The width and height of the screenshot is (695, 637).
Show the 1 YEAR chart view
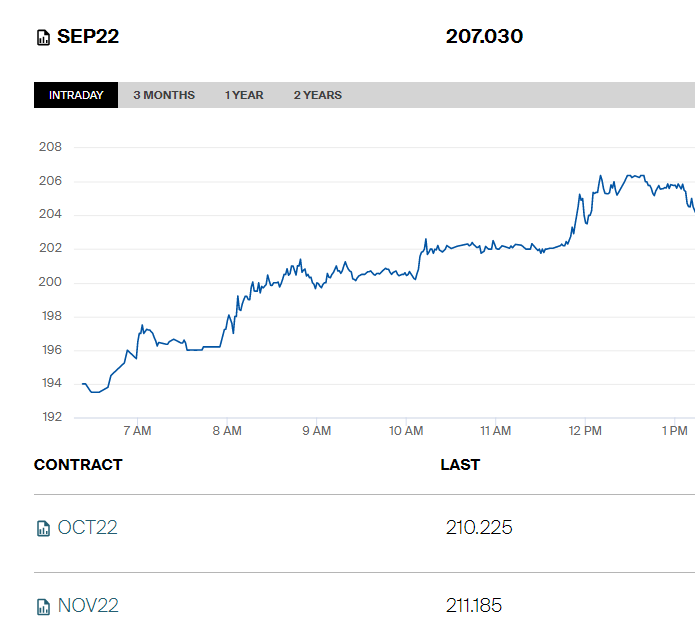click(244, 95)
